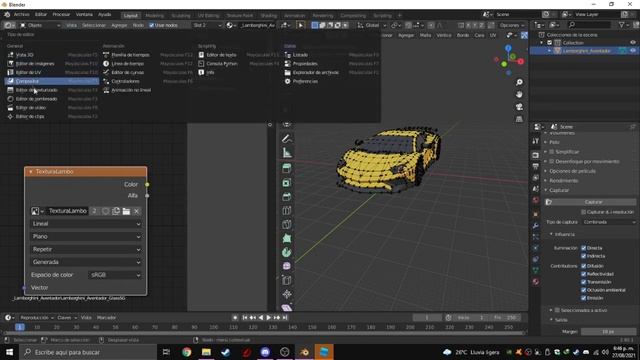Click the viewport zoom magnifier icon
This screenshot has width=640, height=360.
[519, 82]
